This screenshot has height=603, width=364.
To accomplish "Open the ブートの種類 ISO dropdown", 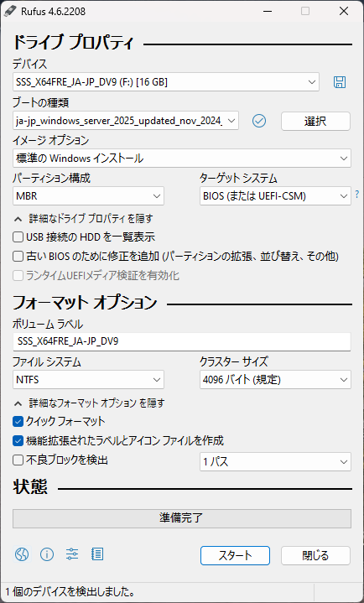I will tap(126, 121).
